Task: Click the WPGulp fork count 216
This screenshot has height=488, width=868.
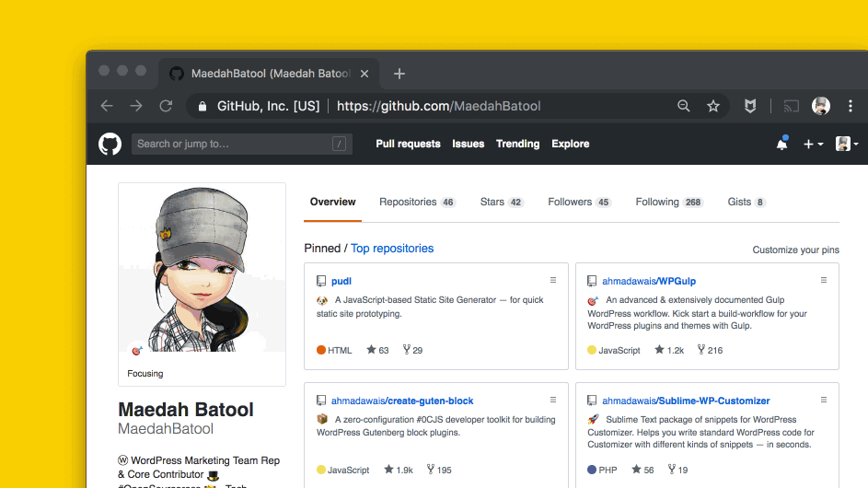Action: [710, 350]
